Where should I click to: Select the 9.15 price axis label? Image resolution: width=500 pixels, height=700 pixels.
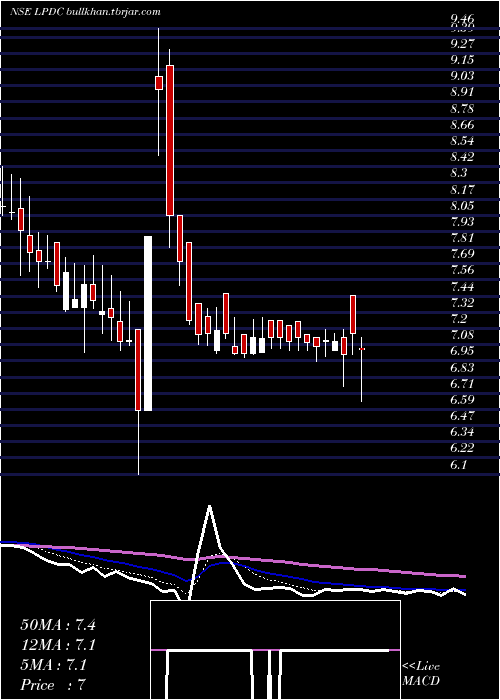pyautogui.click(x=462, y=60)
